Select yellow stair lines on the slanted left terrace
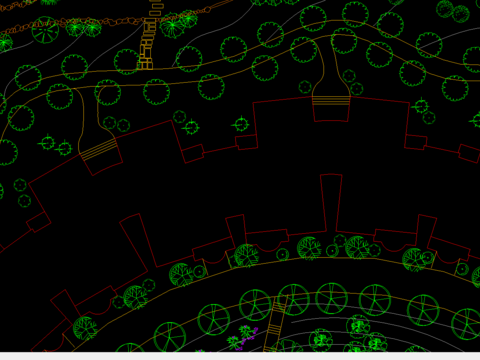Screen dimensions: 480x360 [99, 149]
